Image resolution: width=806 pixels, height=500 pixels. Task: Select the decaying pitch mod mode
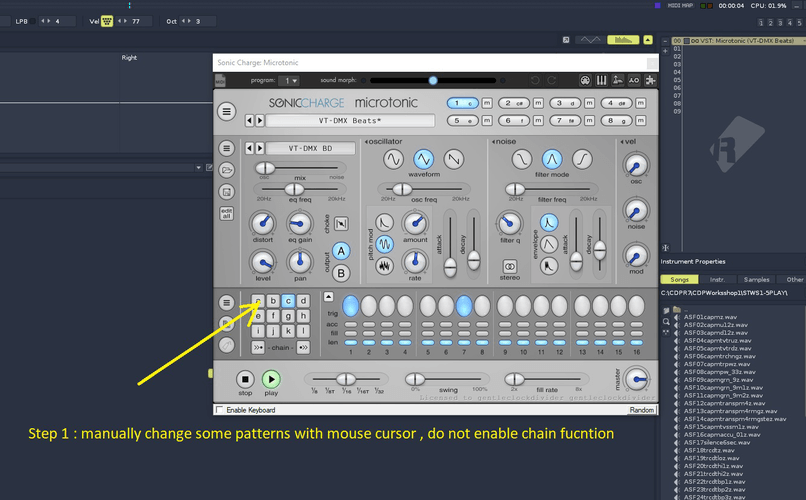[x=384, y=223]
